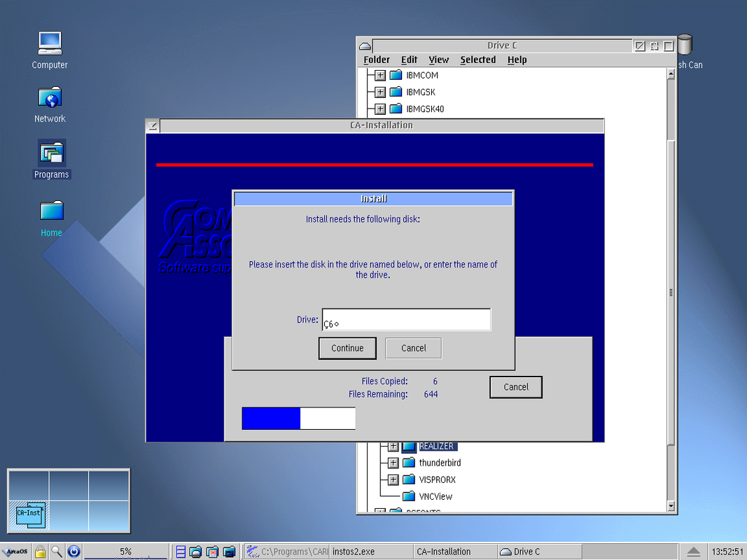The image size is (747, 560).
Task: Click the IBMGSK40 folder icon in Drive C
Action: [x=396, y=108]
